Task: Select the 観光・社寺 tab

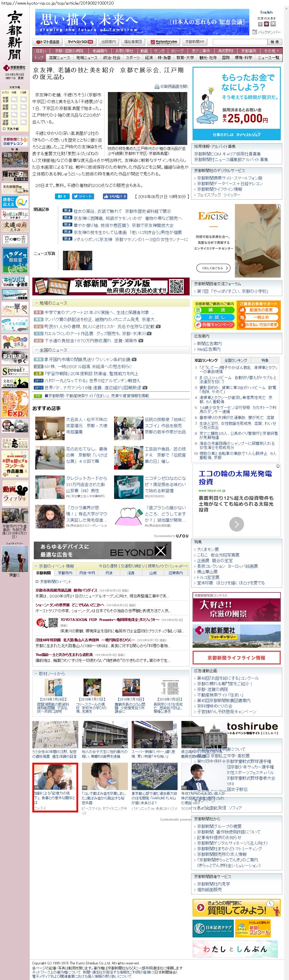Action: (x=208, y=58)
